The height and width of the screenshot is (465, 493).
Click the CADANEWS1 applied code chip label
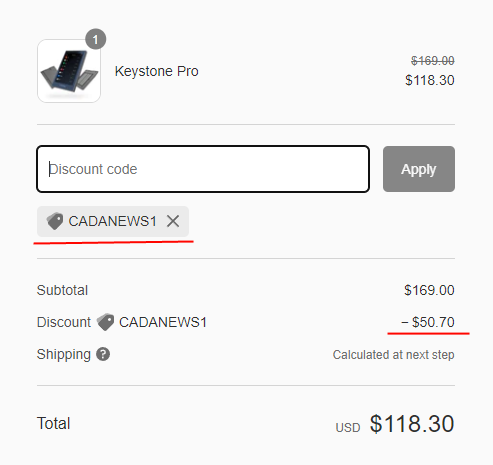coord(112,221)
